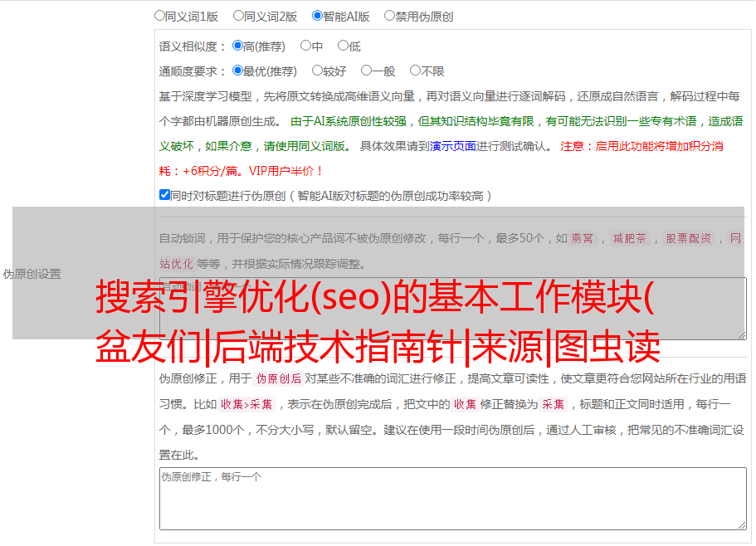Click the 伪原创设置 label
Screen dimensions: 756x546
click(32, 274)
